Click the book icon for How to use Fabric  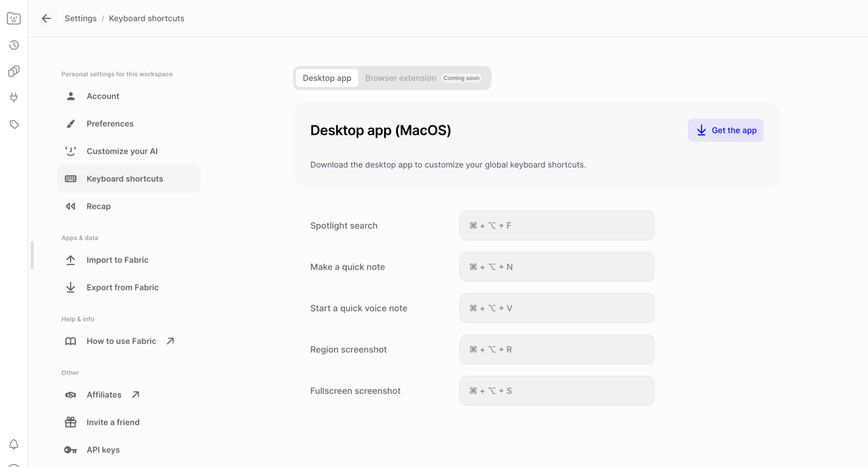tap(71, 341)
